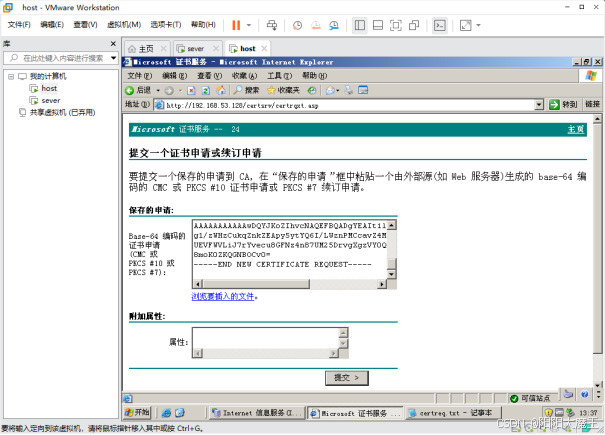Open Internet Explorer 文件(F) menu
This screenshot has width=605, height=435.
(x=140, y=76)
